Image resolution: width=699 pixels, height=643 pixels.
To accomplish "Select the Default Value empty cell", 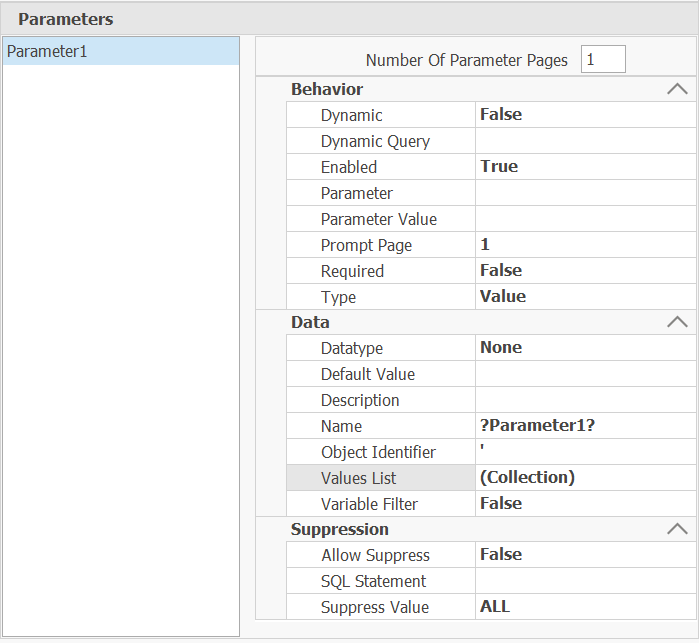I will 585,374.
